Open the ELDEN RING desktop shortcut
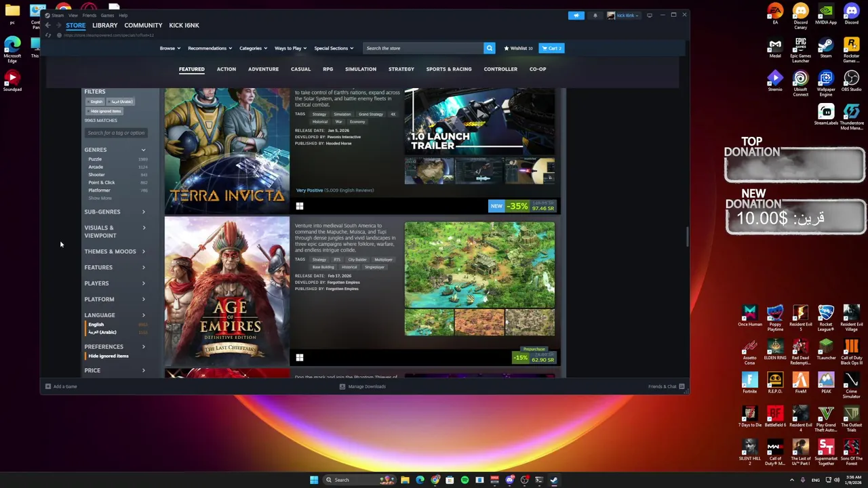 pyautogui.click(x=775, y=350)
